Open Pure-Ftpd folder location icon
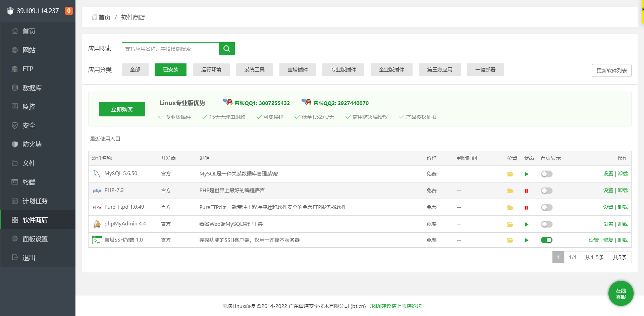The image size is (644, 316). (x=510, y=208)
